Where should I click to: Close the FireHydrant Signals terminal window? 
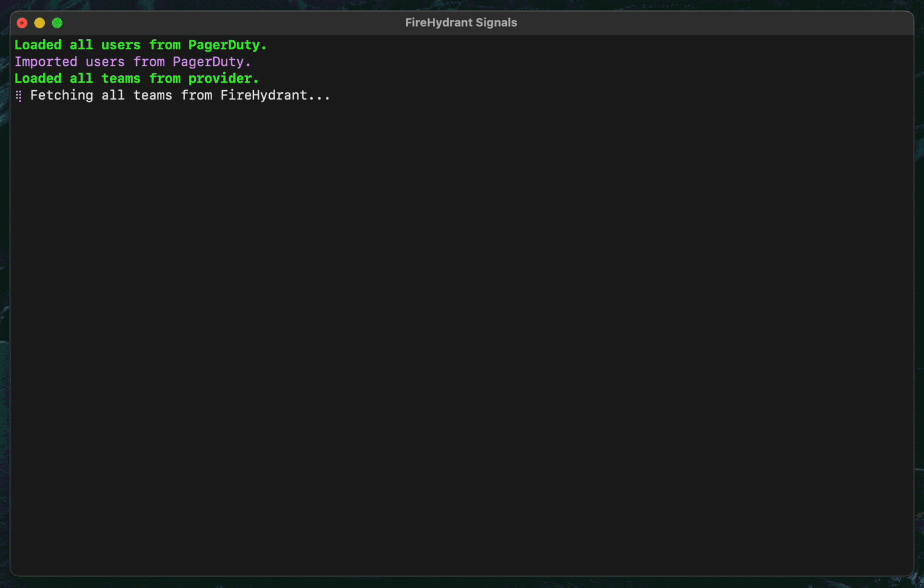click(22, 23)
